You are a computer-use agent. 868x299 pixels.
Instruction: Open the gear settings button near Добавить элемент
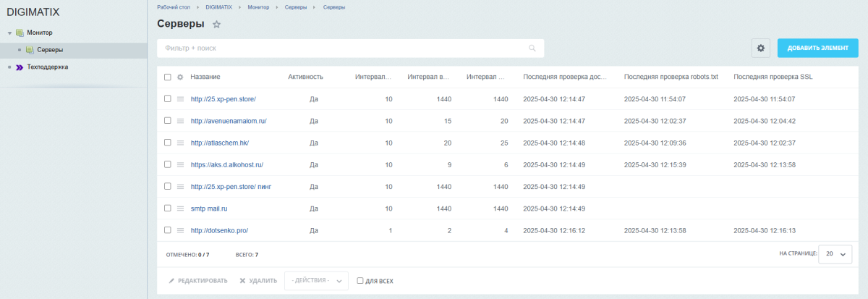(x=760, y=49)
